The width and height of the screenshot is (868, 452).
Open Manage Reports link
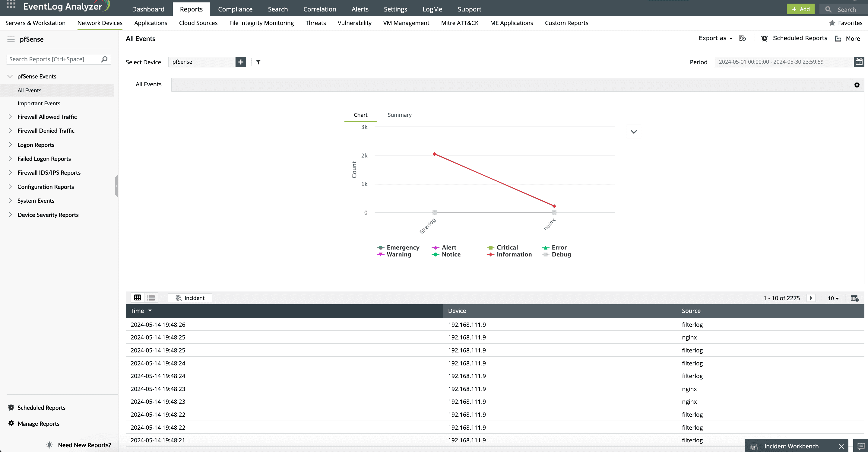38,424
